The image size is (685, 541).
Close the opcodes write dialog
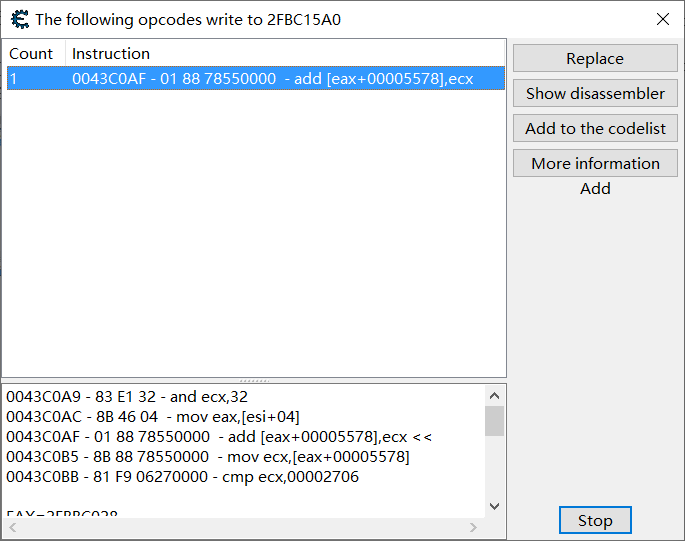663,19
